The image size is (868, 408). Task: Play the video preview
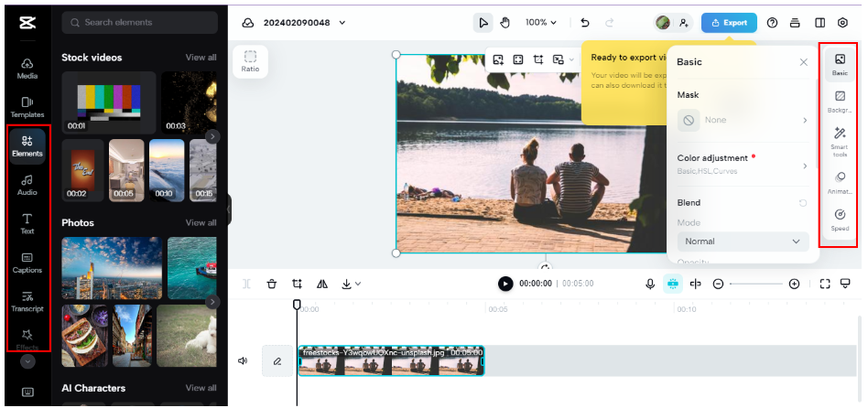(x=505, y=284)
